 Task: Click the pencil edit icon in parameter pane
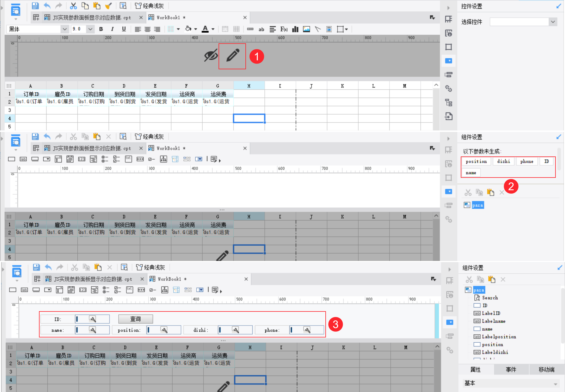232,56
